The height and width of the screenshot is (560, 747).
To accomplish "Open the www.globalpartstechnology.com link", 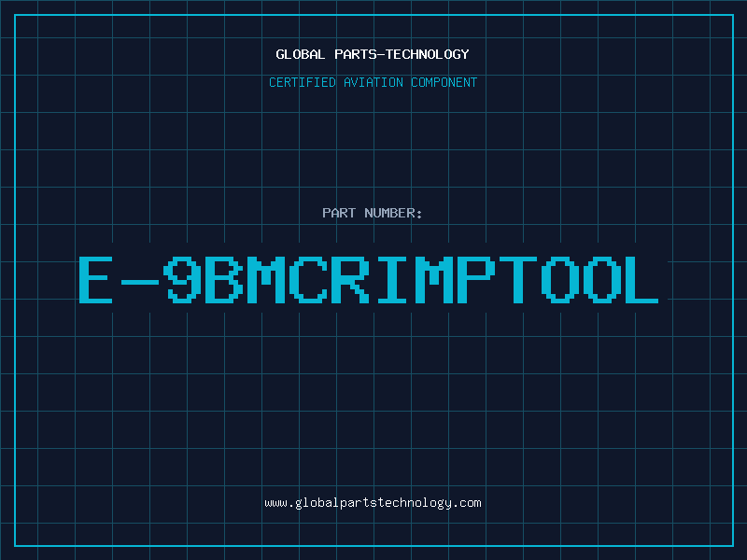I will pyautogui.click(x=373, y=503).
